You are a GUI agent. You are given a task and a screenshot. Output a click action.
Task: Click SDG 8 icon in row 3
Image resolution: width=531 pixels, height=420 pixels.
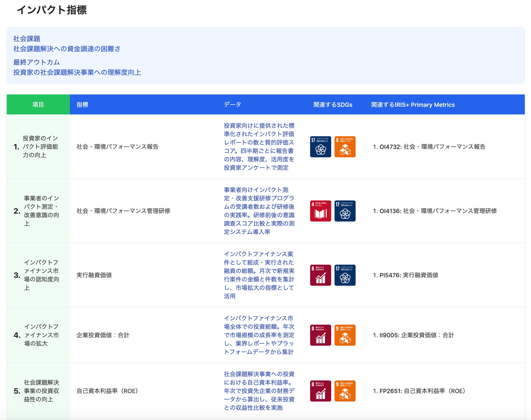pos(320,275)
